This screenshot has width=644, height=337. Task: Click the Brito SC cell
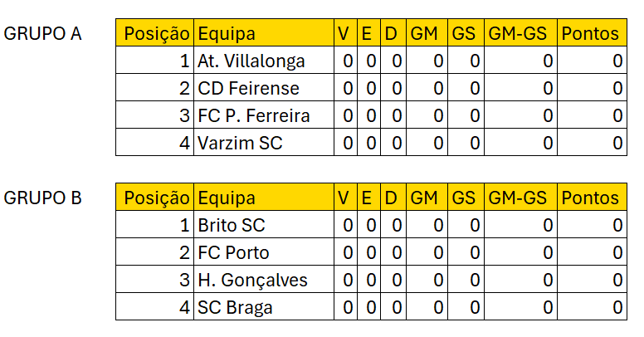click(232, 226)
